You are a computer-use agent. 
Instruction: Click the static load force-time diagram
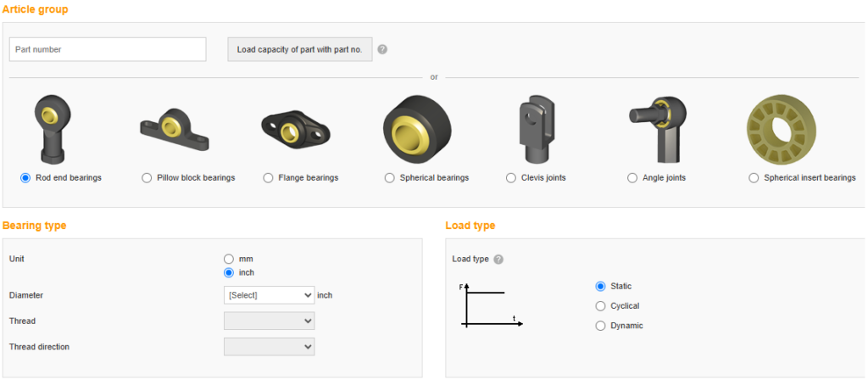coord(491,305)
